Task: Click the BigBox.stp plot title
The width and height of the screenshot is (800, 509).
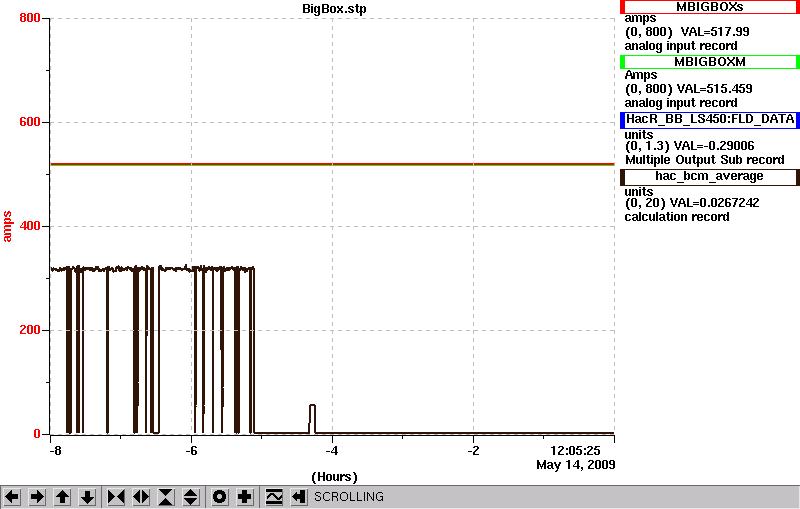Action: click(x=334, y=9)
